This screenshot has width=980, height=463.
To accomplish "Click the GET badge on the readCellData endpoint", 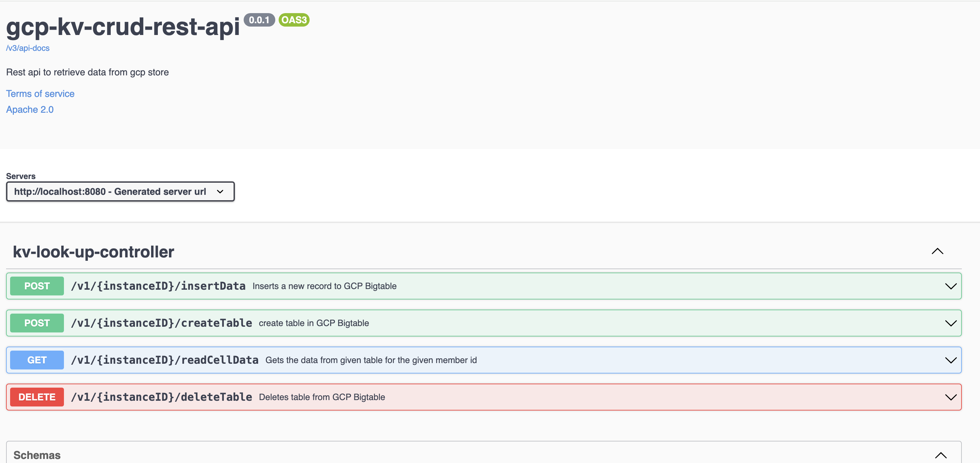I will click(x=37, y=359).
